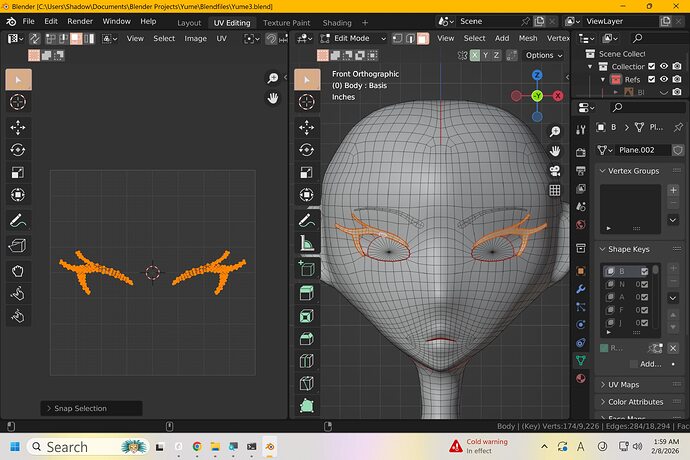
Task: Toggle Refs collection checkbox
Action: coord(652,79)
